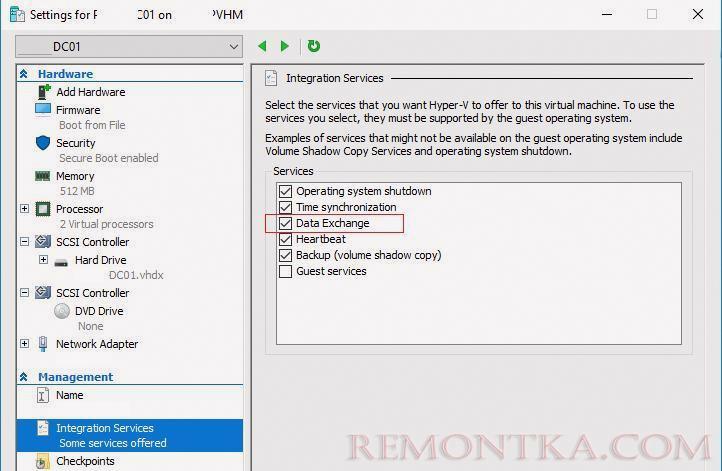Click the Integration Services header page icon
This screenshot has height=471, width=722.
(x=271, y=78)
